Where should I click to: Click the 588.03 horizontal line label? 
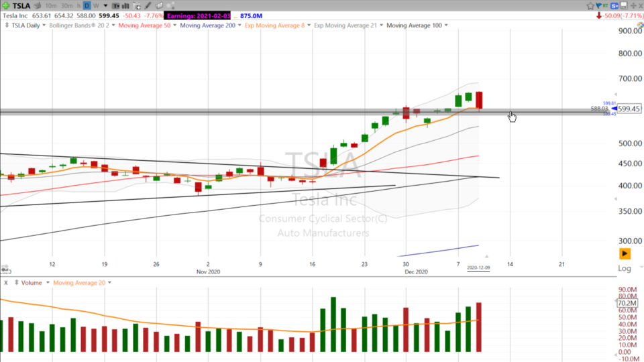599,109
